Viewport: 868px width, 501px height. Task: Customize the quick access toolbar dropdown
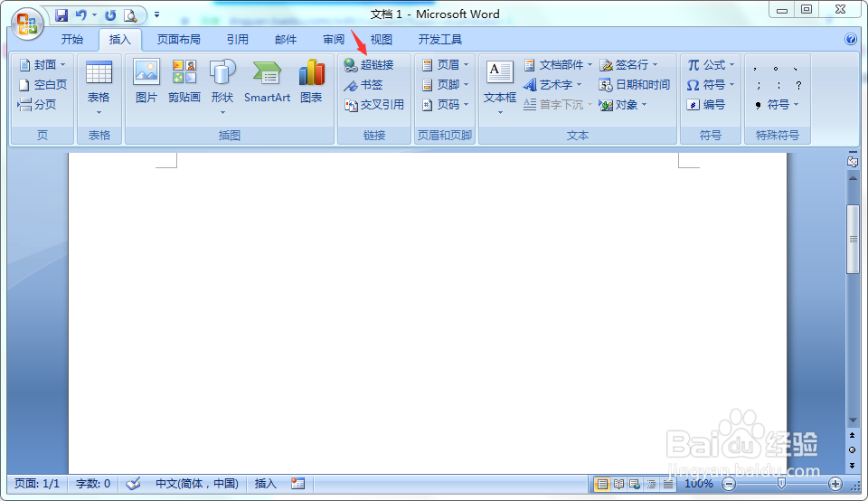coord(156,15)
